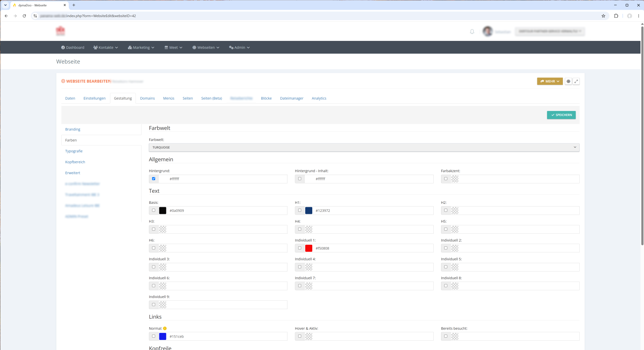Click the user avatar picture
Image resolution: width=644 pixels, height=350 pixels.
487,31
